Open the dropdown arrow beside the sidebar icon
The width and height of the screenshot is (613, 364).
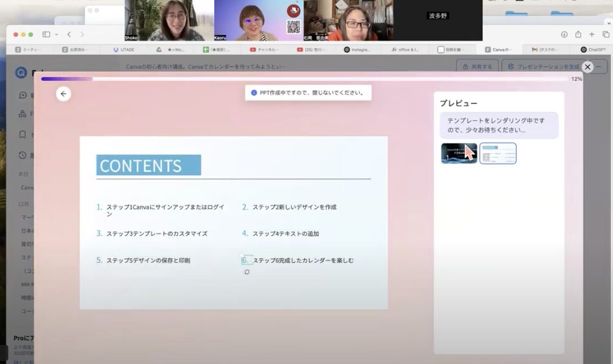pyautogui.click(x=56, y=34)
